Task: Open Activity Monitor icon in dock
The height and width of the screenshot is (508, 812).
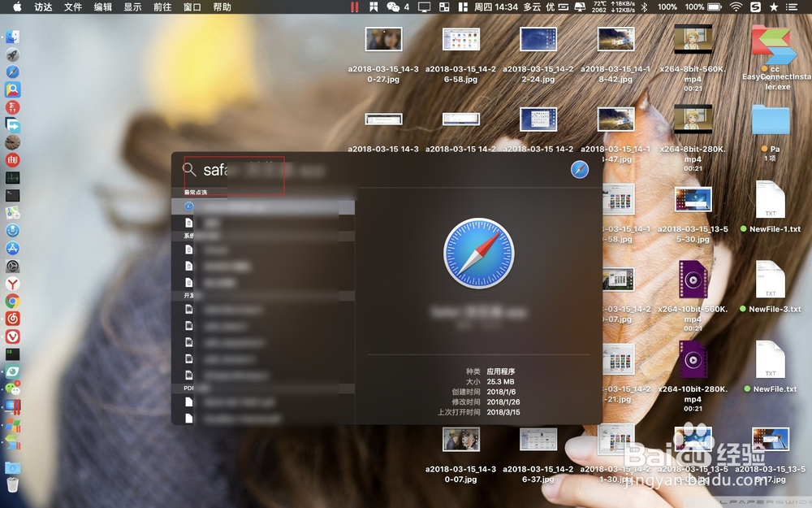Action: [x=12, y=178]
